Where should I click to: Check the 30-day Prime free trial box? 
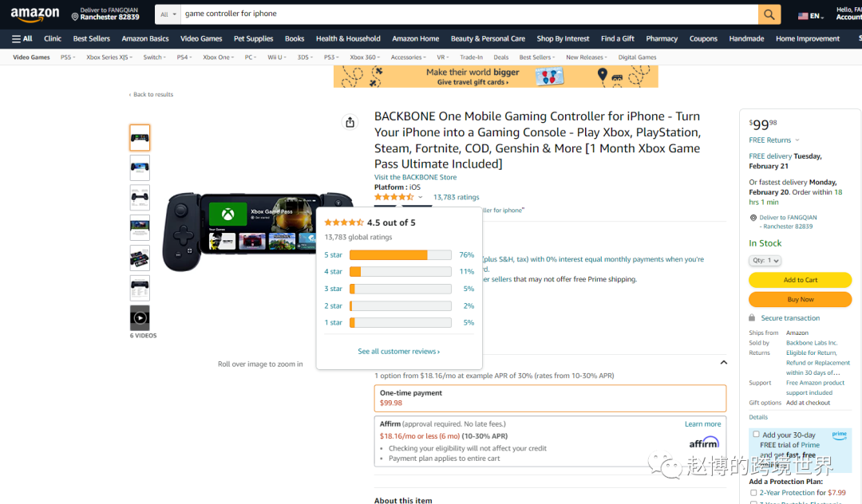(756, 435)
